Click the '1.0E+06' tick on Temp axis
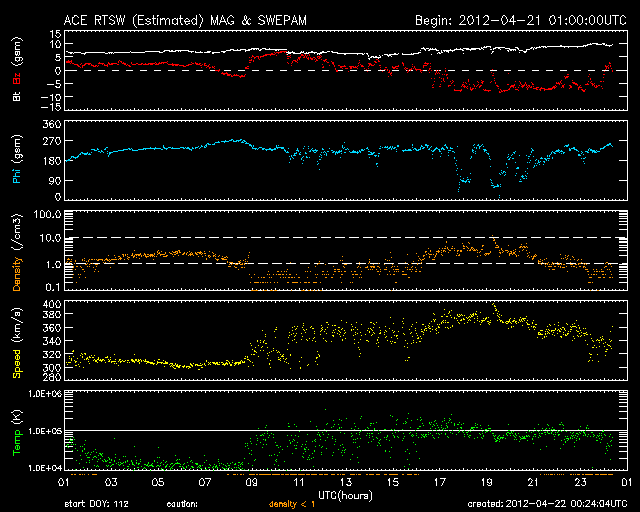Viewport: 640px width, 512px height. pyautogui.click(x=45, y=394)
